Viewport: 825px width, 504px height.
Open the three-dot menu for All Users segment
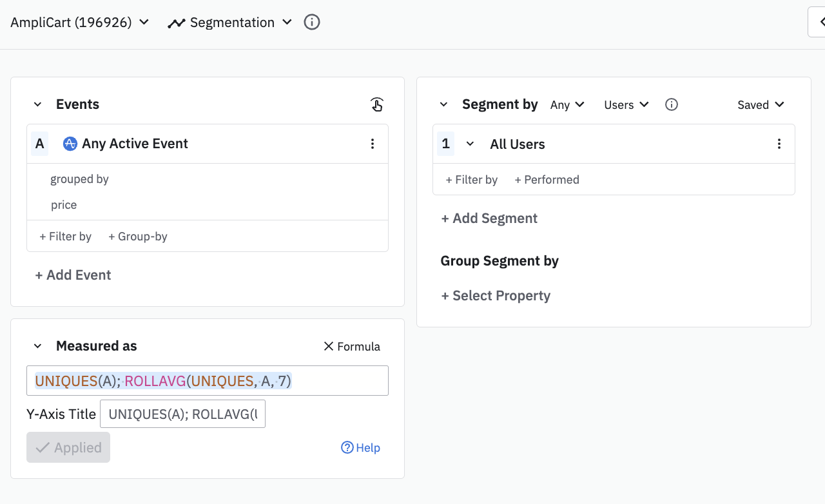779,144
